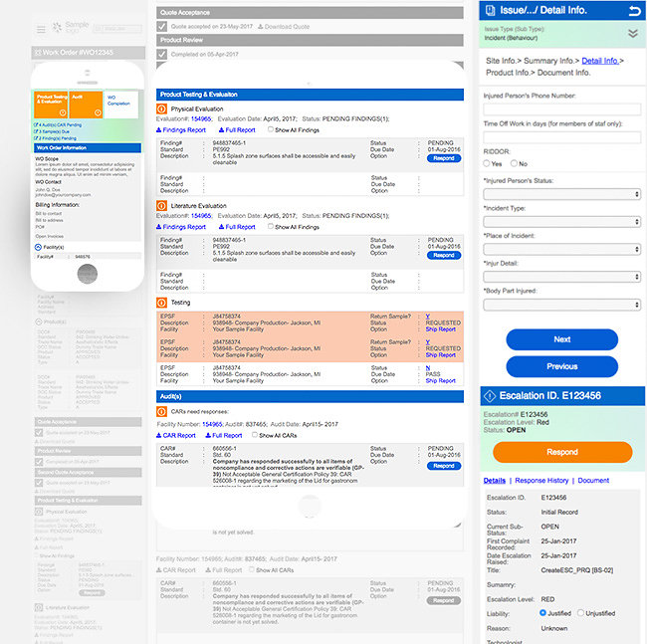Switch to the Details tab of escalation

tap(495, 480)
